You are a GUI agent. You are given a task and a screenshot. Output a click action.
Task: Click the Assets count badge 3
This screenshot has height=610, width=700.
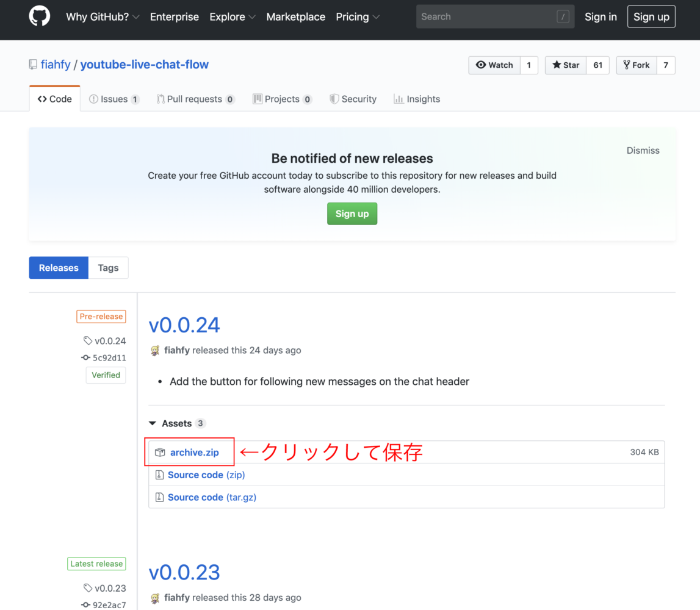pos(200,423)
